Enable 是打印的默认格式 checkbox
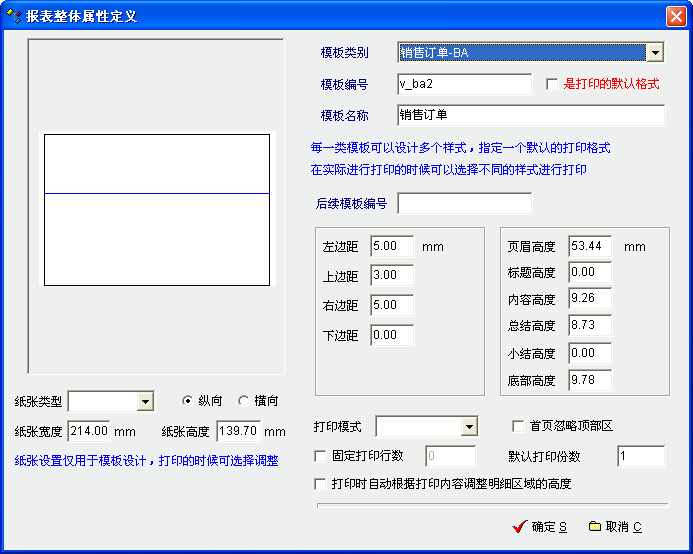Screen dimensions: 693x554 point(552,85)
